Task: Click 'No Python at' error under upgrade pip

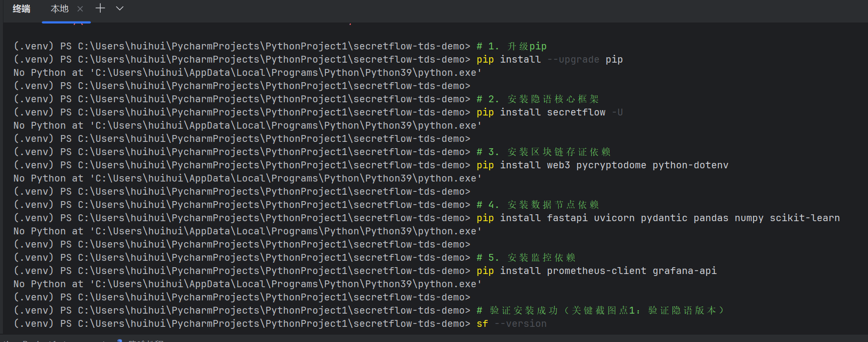Action: click(247, 72)
